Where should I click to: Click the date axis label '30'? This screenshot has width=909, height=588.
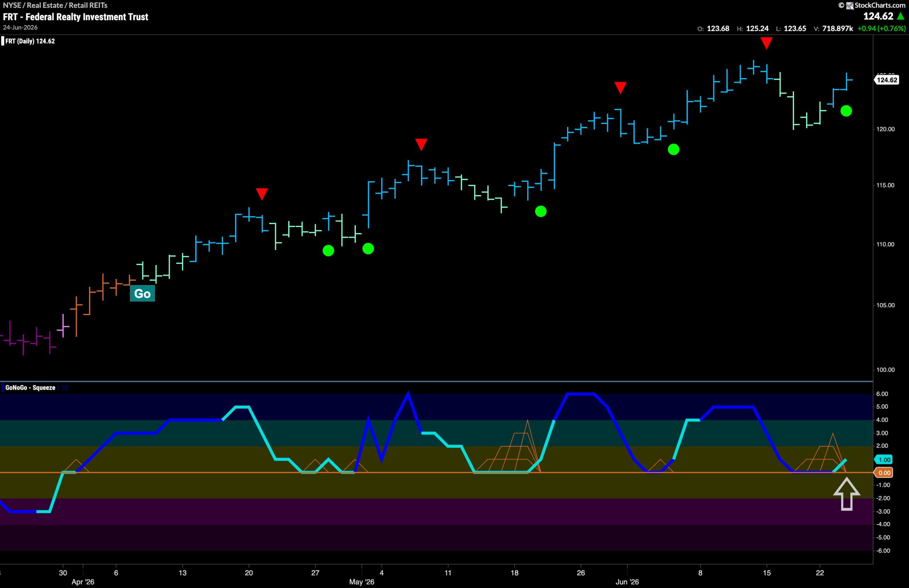point(63,573)
